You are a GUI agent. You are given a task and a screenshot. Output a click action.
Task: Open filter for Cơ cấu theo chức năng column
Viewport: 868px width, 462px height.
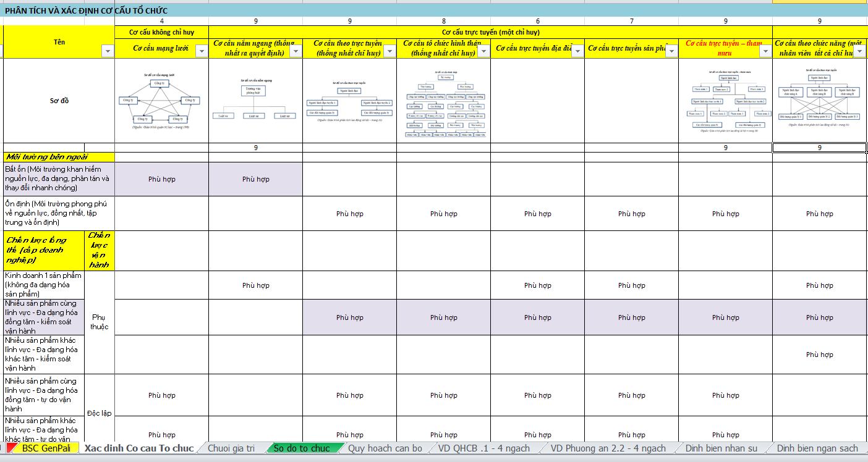click(x=859, y=52)
